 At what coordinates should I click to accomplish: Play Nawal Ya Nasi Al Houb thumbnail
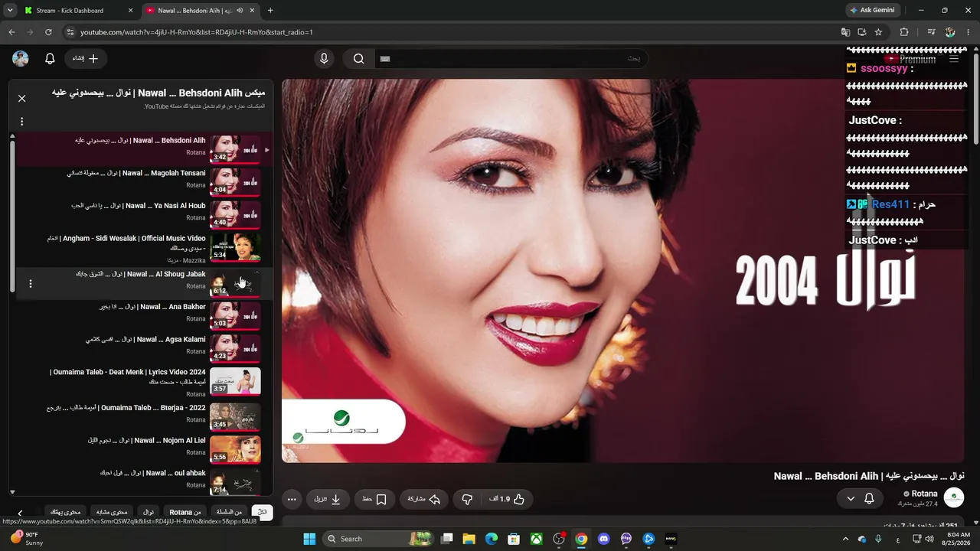click(235, 214)
